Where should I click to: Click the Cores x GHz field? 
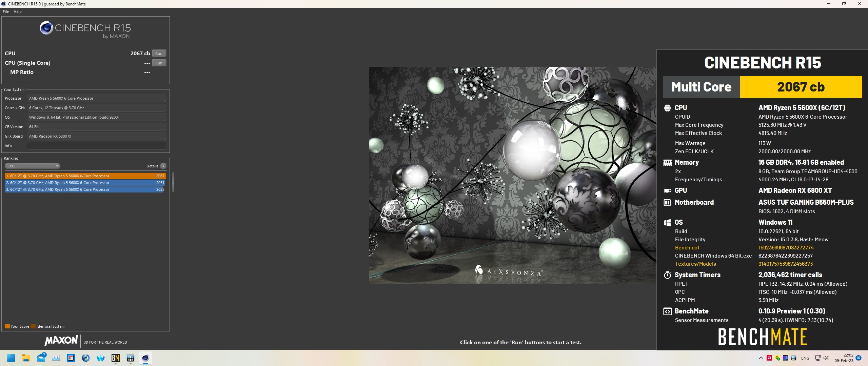[97, 108]
